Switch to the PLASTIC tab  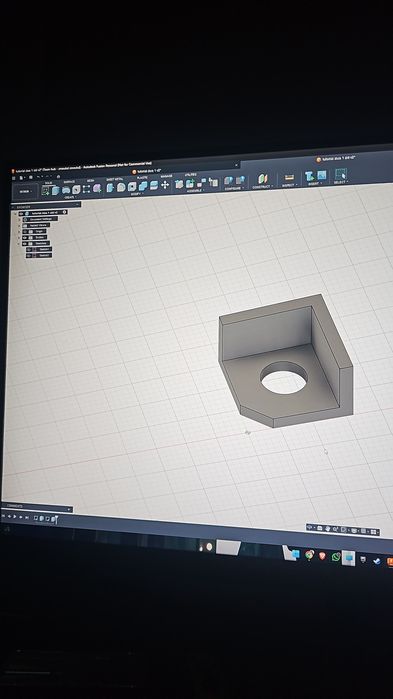[142, 177]
